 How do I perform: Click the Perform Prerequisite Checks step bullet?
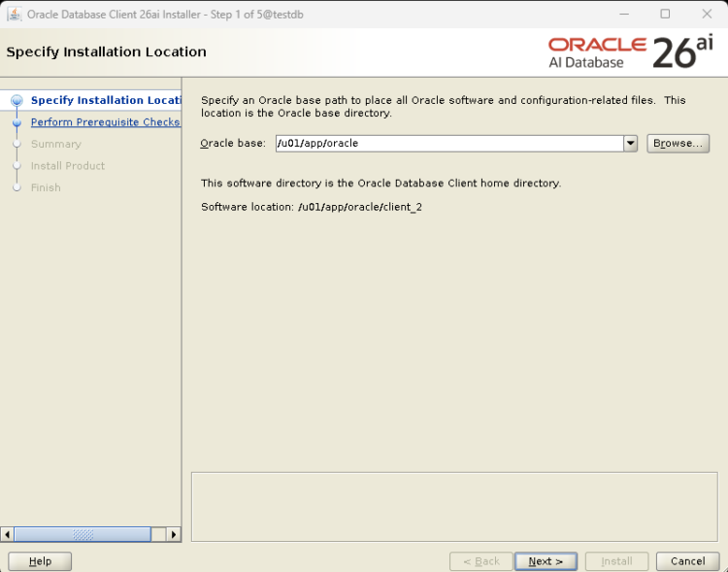(17, 122)
